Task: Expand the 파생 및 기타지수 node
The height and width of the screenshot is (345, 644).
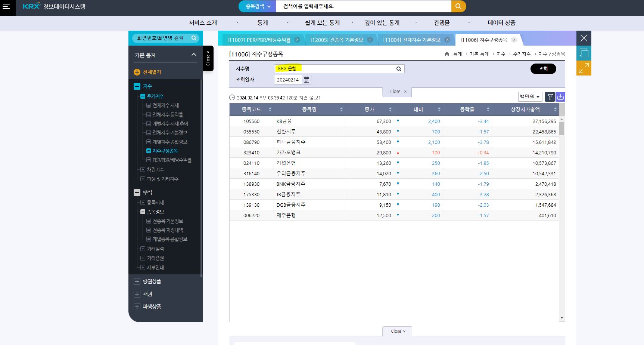Action: 143,179
